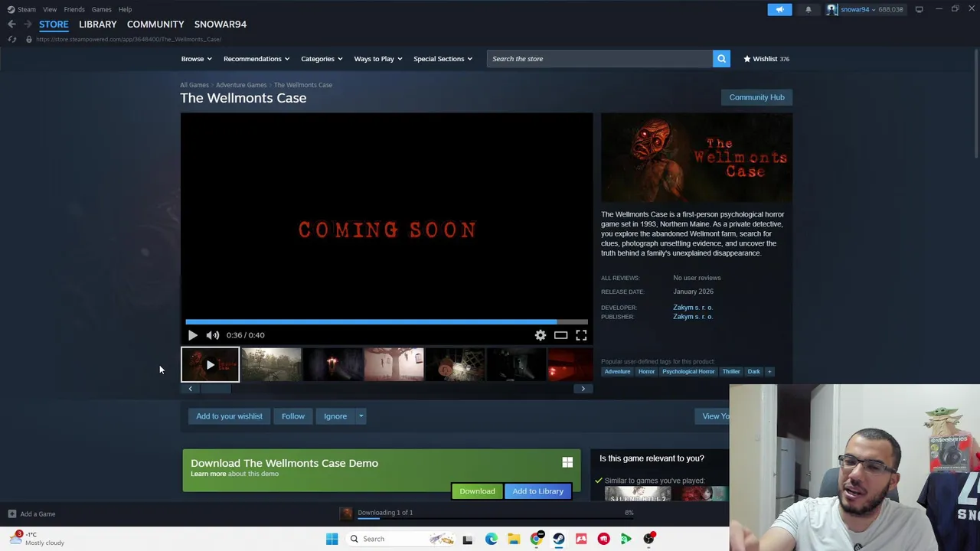Open the Wishlist page
Screen dimensions: 980x551
click(766, 59)
